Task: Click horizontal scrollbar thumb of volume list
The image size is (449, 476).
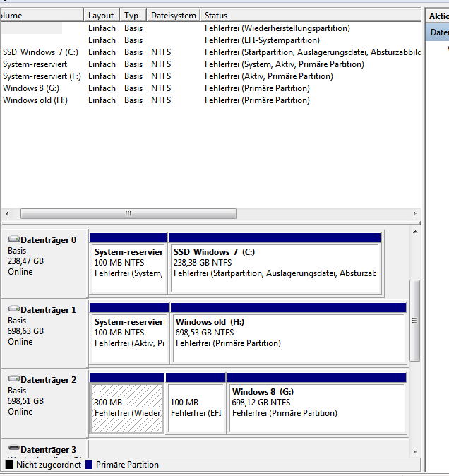Action: [128, 213]
